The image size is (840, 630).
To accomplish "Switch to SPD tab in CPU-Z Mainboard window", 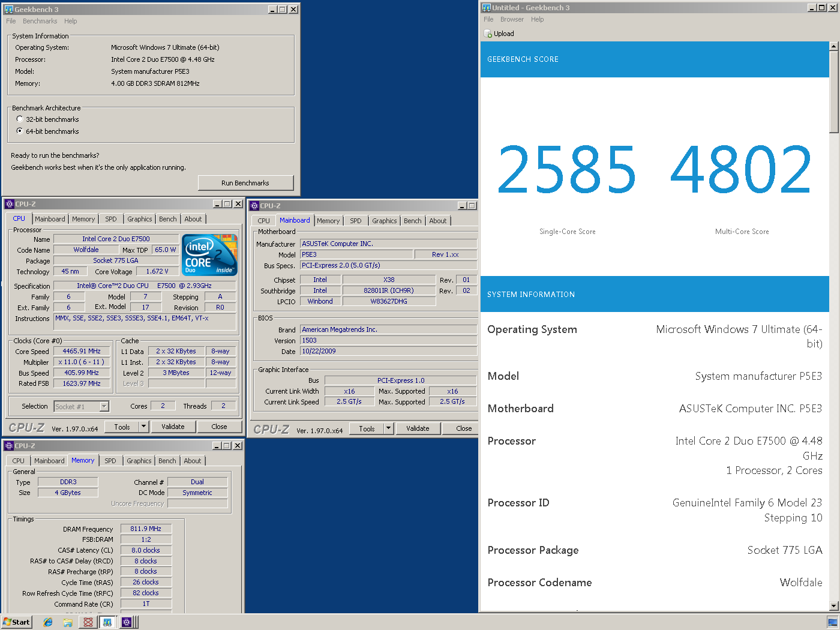I will click(356, 221).
